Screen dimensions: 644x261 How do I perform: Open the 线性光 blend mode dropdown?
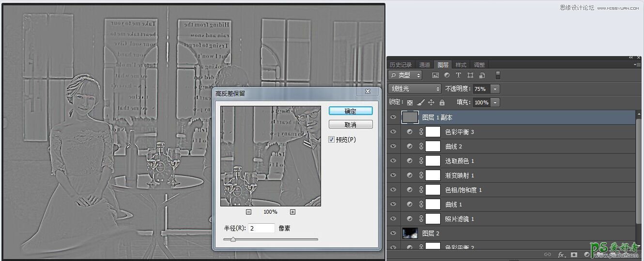416,89
